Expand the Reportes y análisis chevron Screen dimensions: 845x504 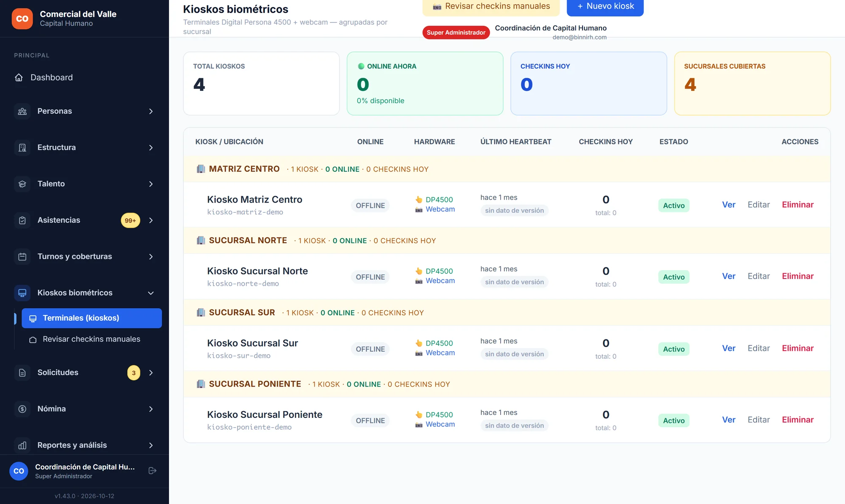pos(151,445)
